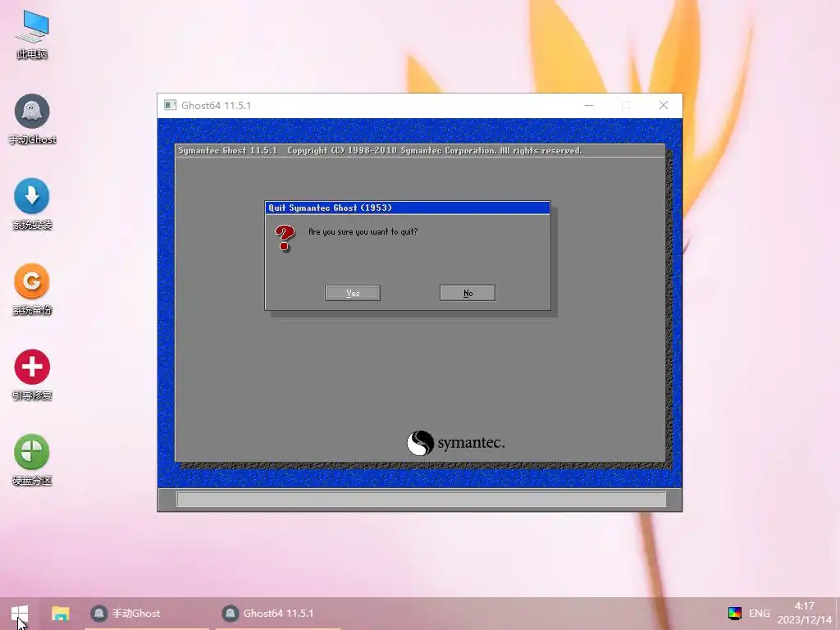The height and width of the screenshot is (630, 840).
Task: Click the colorful display tray icon
Action: tap(734, 614)
